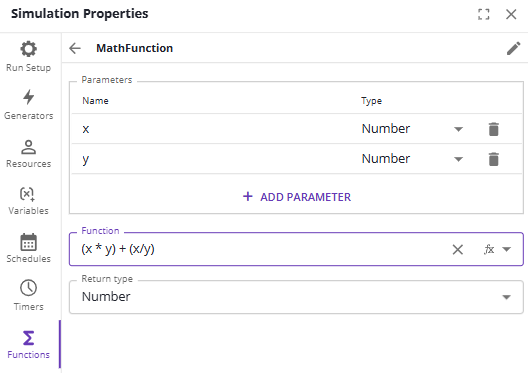
Task: Expand Type dropdown for parameter x
Action: [x=458, y=129]
